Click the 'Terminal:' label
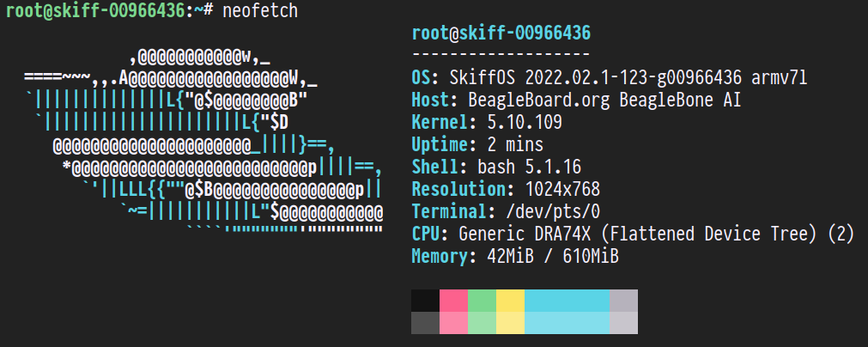The image size is (868, 347). [454, 212]
